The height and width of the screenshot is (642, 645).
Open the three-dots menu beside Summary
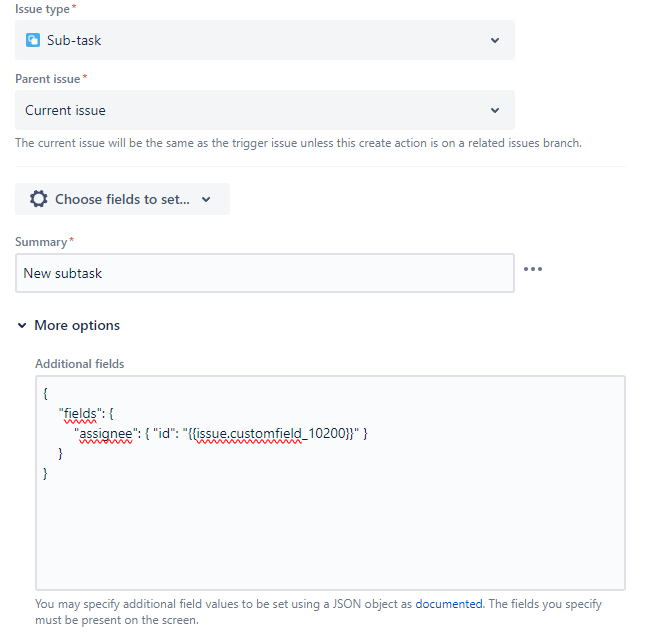tap(533, 269)
